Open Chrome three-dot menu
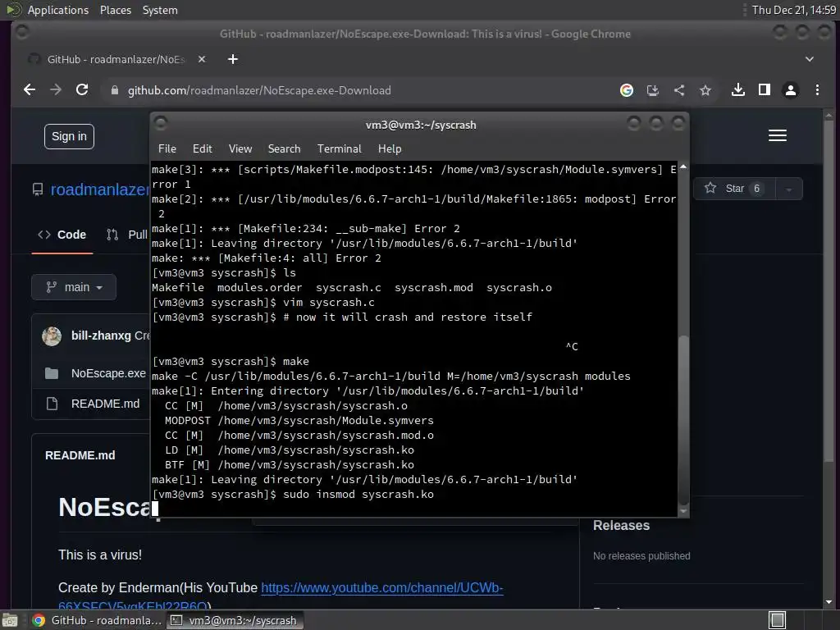 pos(817,90)
